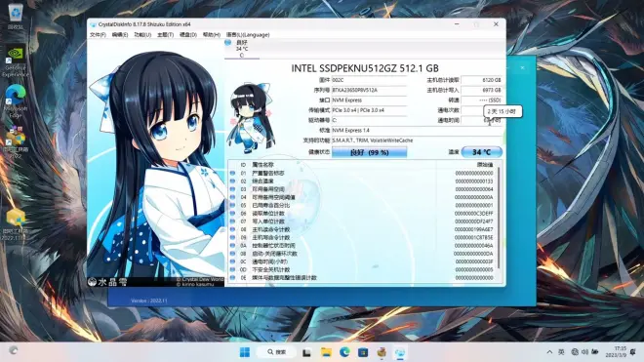
Task: Click the interface field showing NVM Express
Action: click(369, 101)
